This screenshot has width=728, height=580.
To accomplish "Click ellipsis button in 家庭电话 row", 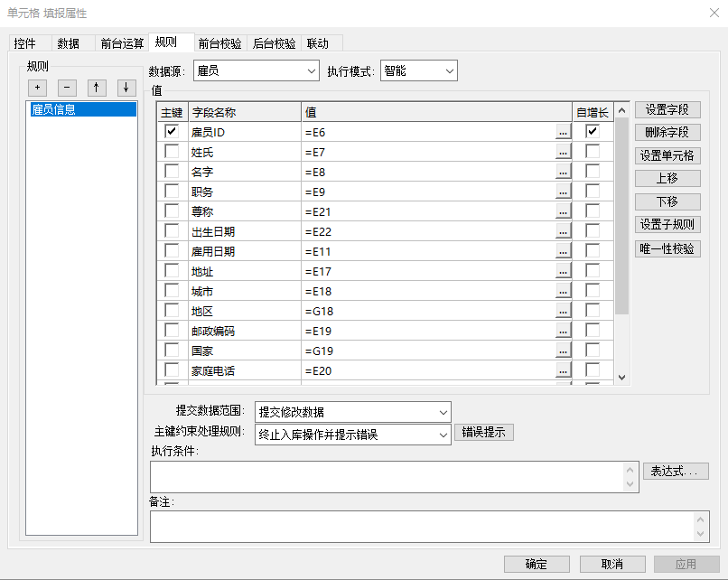I will [563, 370].
